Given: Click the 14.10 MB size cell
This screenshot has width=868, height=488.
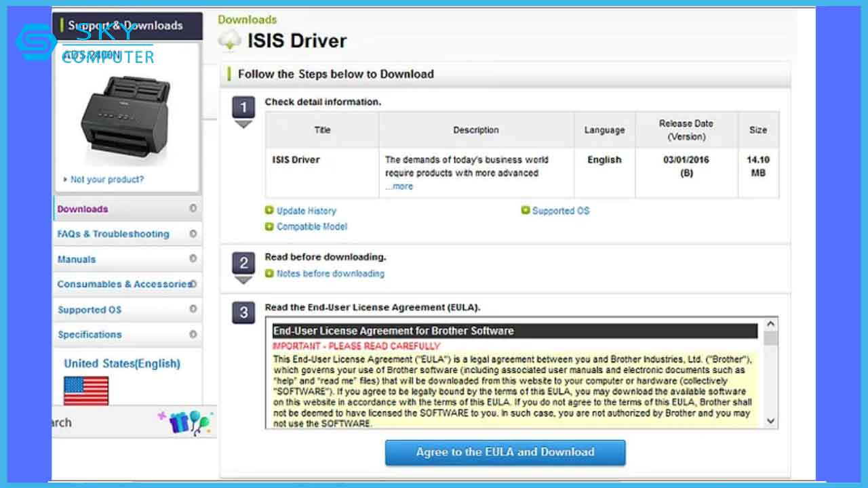Looking at the screenshot, I should tap(758, 173).
